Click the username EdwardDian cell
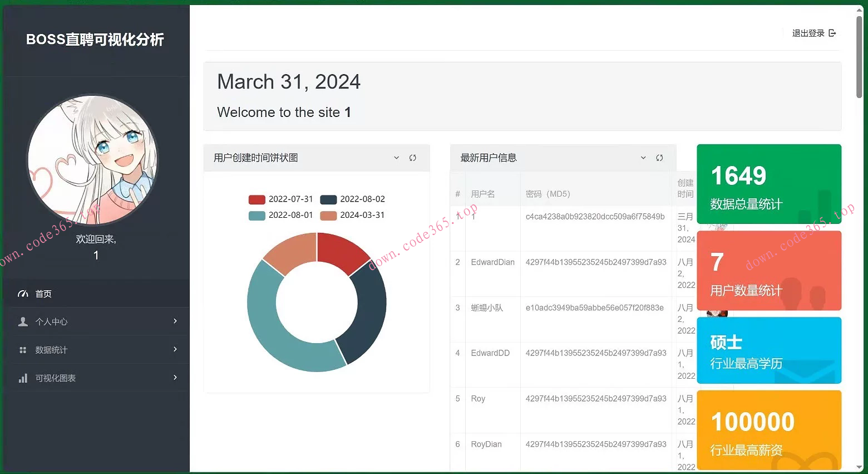Image resolution: width=868 pixels, height=474 pixels. pyautogui.click(x=493, y=262)
